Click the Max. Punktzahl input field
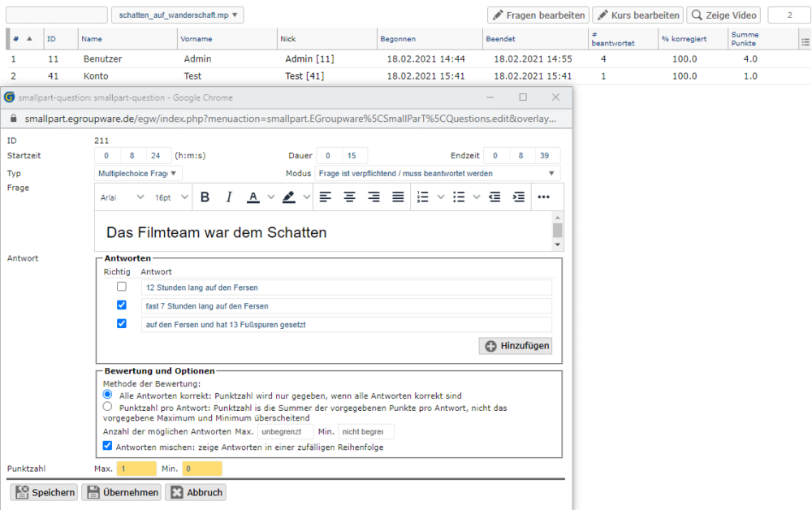This screenshot has width=812, height=510. point(136,469)
